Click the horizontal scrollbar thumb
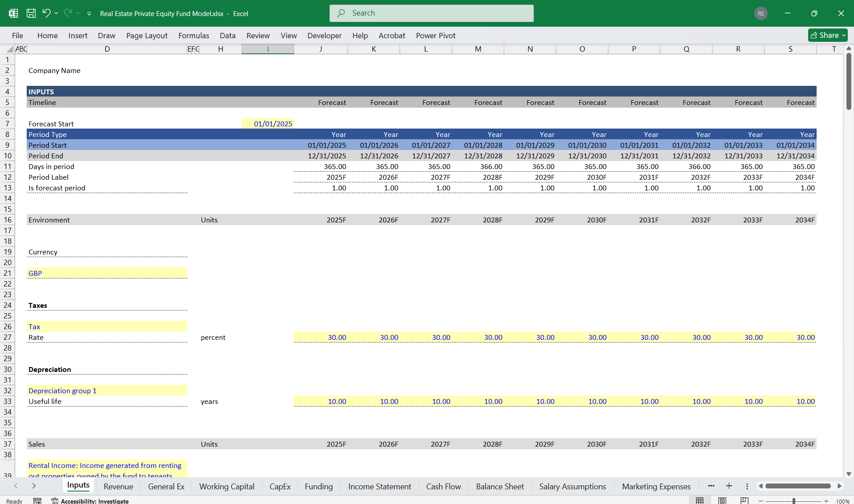854x504 pixels. [x=798, y=486]
